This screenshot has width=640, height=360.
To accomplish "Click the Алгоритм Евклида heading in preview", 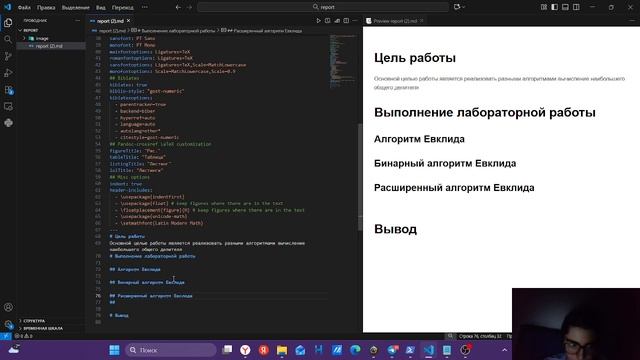I will (419, 139).
